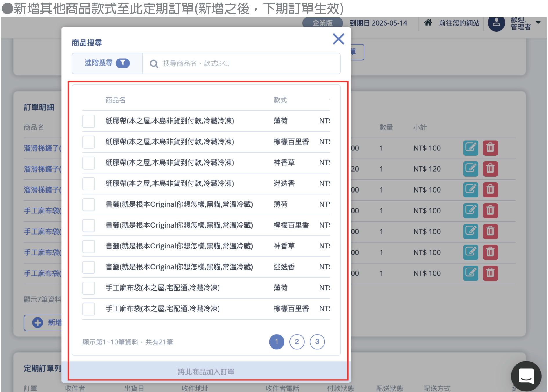Click 數量 column header in order details
Screen dimensions: 548x392
[386, 127]
